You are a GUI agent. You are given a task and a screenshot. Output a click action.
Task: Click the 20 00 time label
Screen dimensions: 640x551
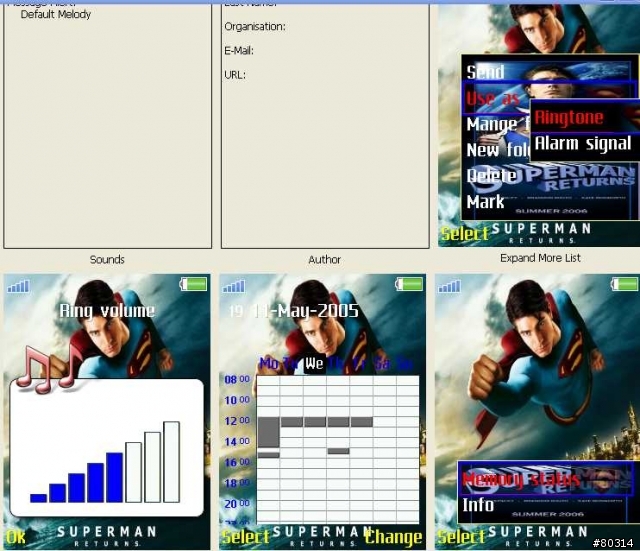[237, 504]
